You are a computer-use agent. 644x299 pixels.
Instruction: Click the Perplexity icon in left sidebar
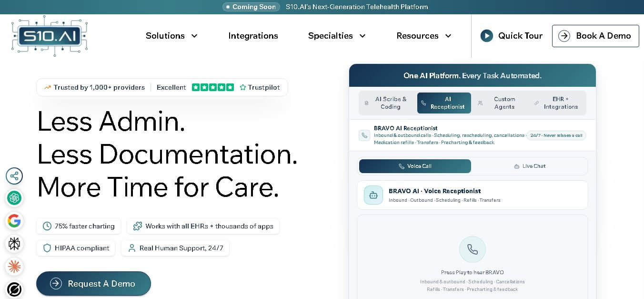click(x=14, y=244)
